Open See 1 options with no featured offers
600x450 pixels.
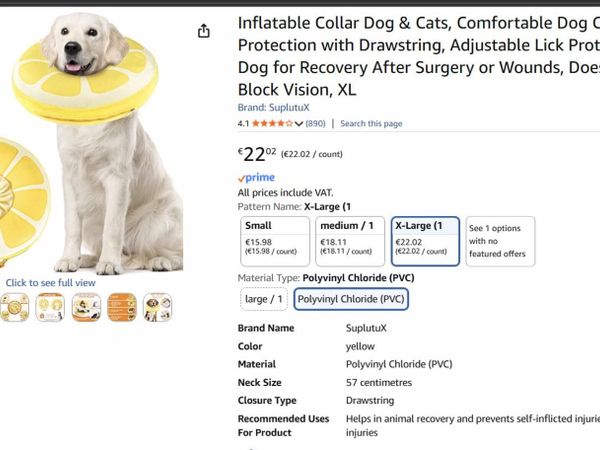pos(500,241)
